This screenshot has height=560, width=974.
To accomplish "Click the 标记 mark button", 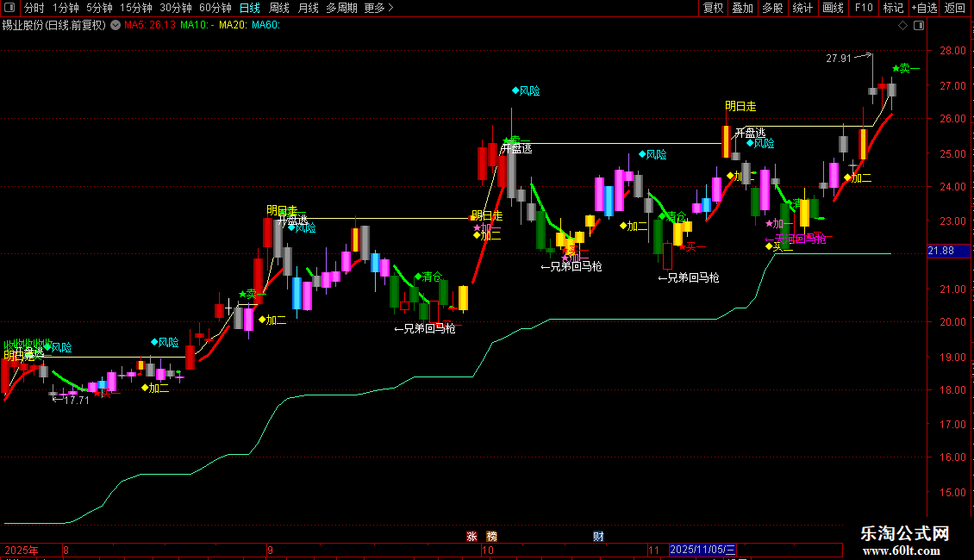I will (893, 8).
